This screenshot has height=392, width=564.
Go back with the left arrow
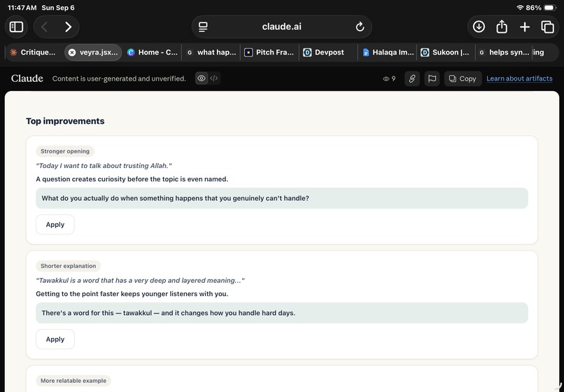[45, 27]
